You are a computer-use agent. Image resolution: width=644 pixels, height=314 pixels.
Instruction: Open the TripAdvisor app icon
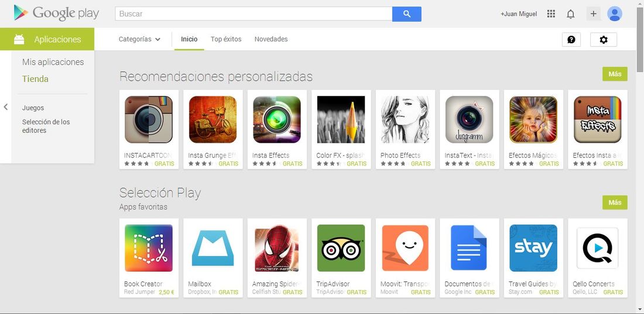pyautogui.click(x=341, y=248)
